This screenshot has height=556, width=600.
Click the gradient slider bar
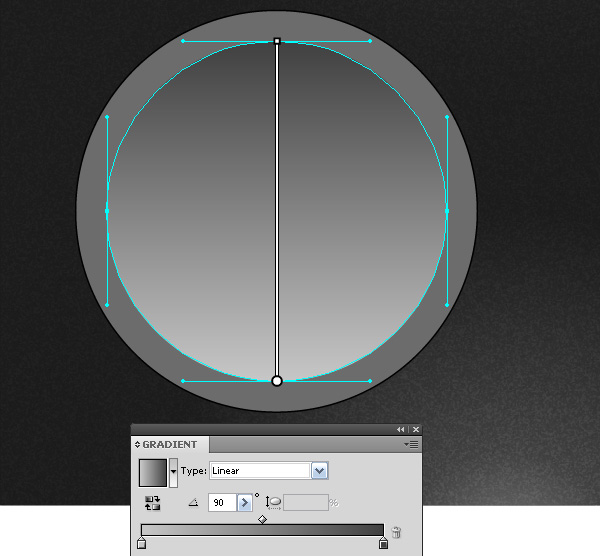(x=262, y=530)
